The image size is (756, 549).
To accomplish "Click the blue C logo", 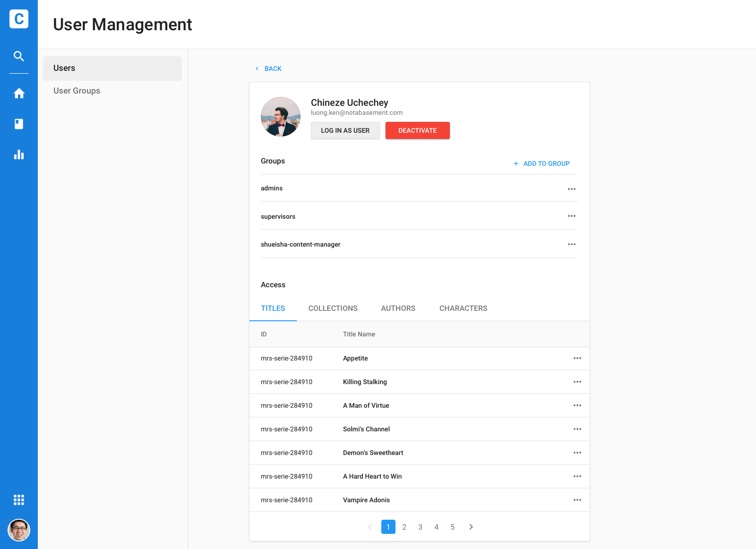I will point(19,19).
